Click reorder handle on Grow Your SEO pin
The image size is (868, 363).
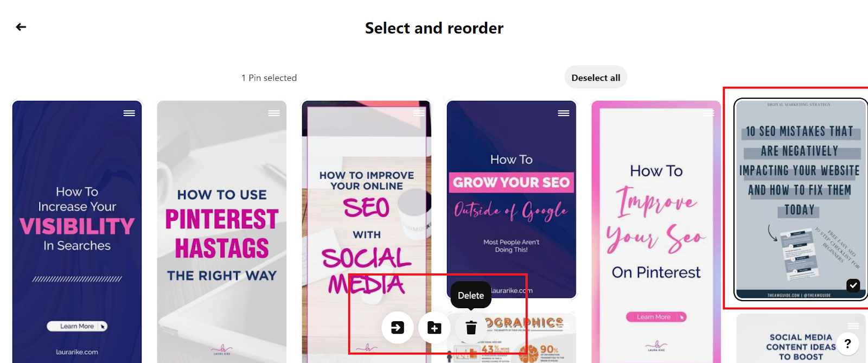[x=564, y=113]
